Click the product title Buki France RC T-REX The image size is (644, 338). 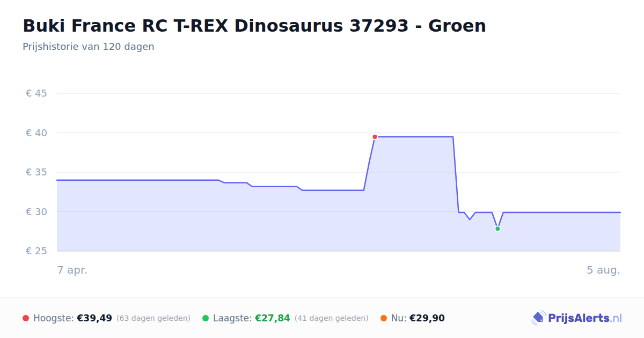pos(254,25)
